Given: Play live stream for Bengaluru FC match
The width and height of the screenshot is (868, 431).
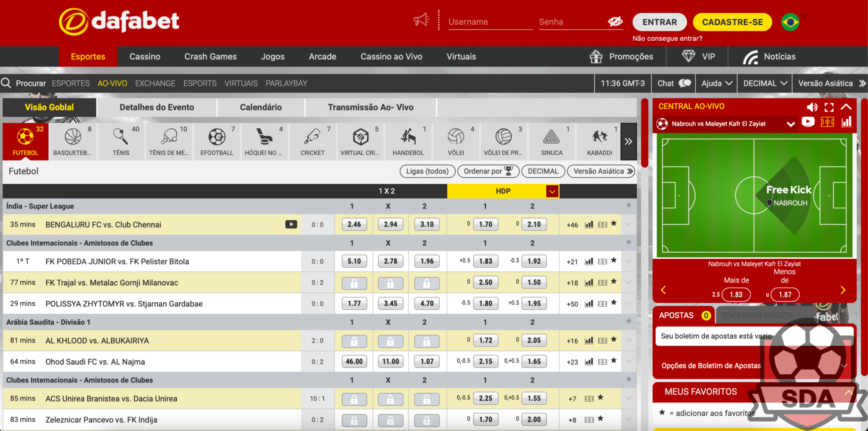Looking at the screenshot, I should (x=291, y=224).
